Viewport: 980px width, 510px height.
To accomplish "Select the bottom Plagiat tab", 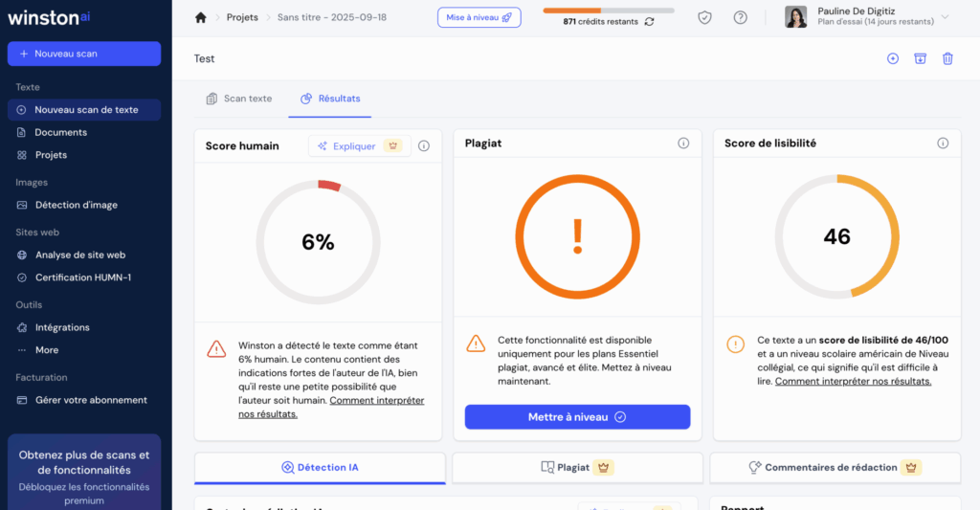I will pyautogui.click(x=577, y=468).
